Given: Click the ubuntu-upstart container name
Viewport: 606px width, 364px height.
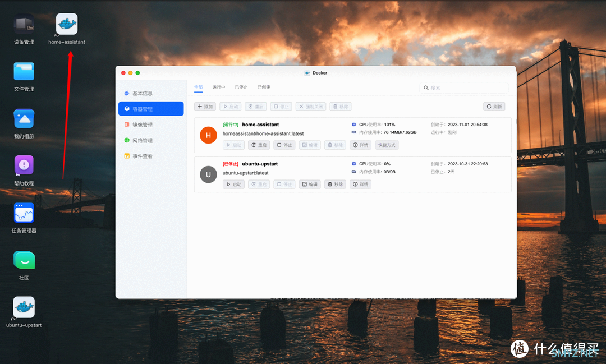Looking at the screenshot, I should tap(260, 164).
